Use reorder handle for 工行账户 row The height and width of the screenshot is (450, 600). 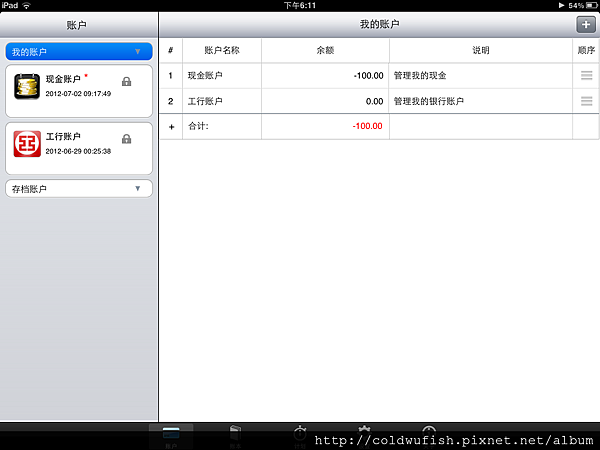pyautogui.click(x=586, y=101)
